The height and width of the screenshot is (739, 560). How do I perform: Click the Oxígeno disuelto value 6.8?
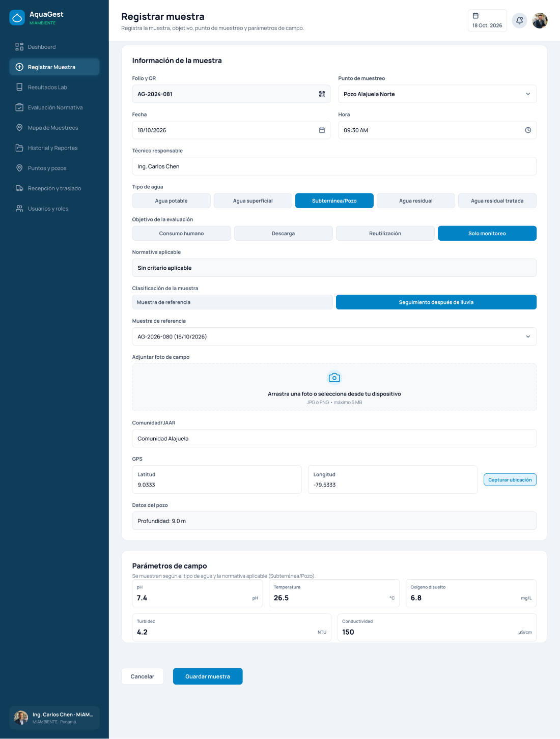tap(471, 593)
